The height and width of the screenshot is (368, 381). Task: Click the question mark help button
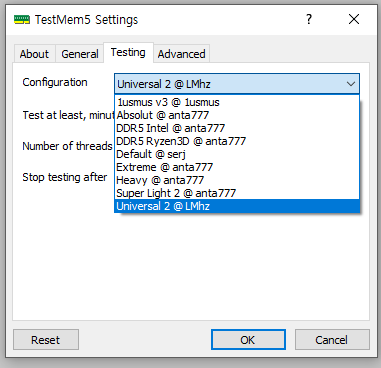click(309, 19)
